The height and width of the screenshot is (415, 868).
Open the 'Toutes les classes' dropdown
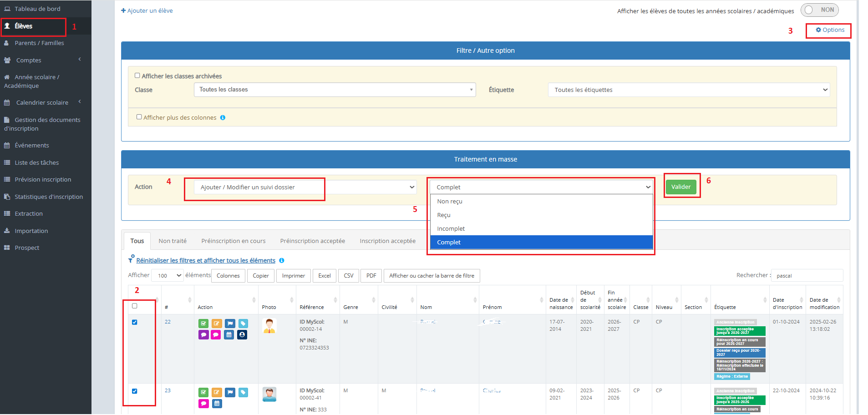coord(335,90)
